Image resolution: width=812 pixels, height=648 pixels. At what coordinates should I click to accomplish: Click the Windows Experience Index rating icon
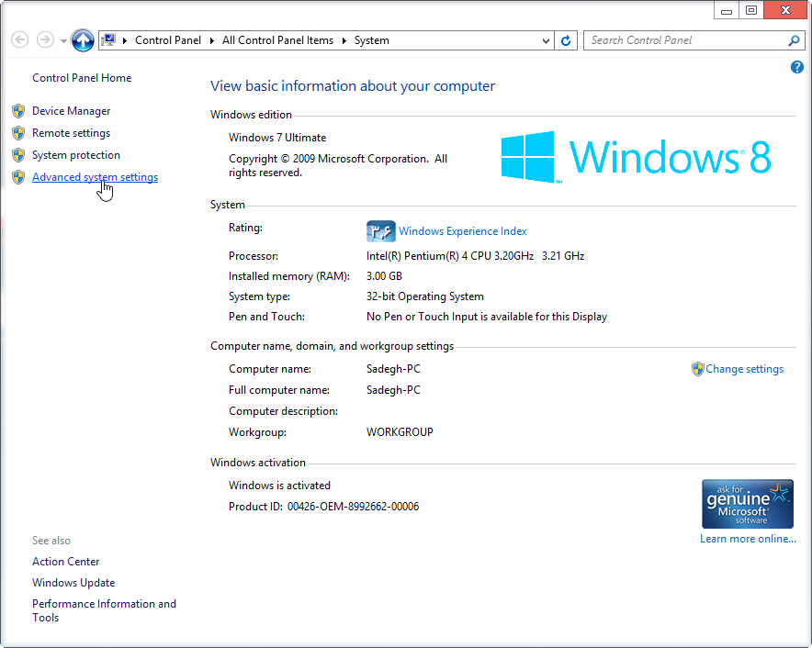pos(380,230)
